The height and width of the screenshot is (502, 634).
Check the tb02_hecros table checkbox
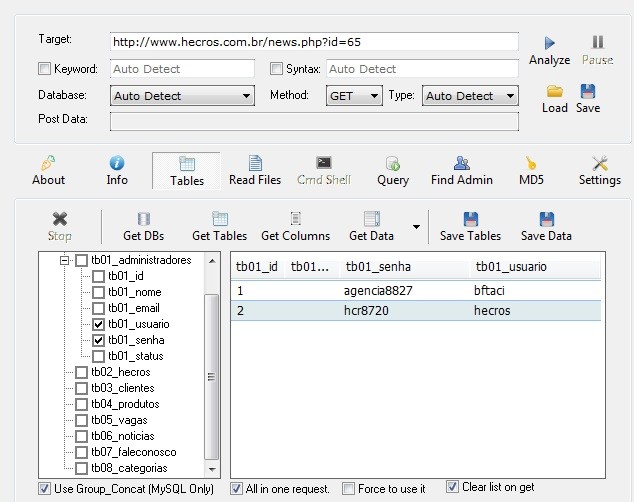coord(81,372)
